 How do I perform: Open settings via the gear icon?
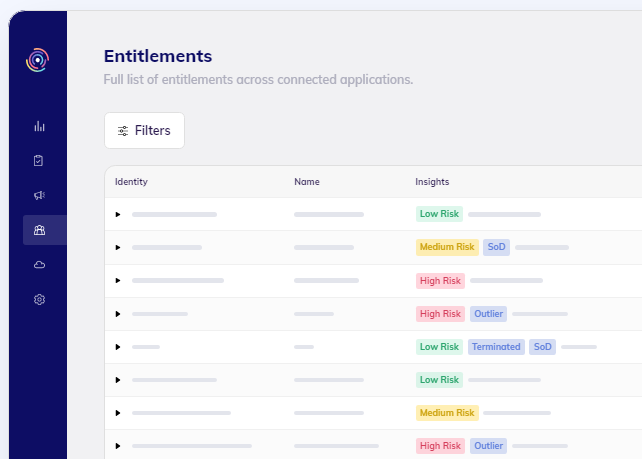click(x=39, y=299)
